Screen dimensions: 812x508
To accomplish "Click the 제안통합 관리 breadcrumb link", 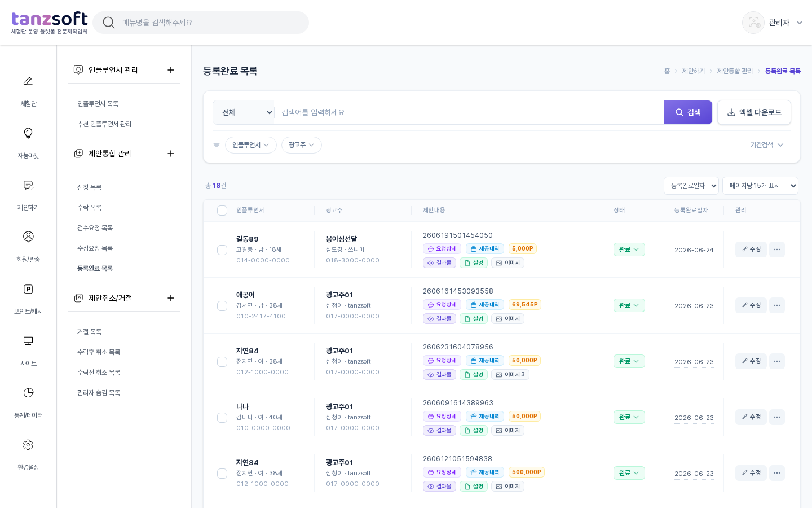I will coord(735,71).
